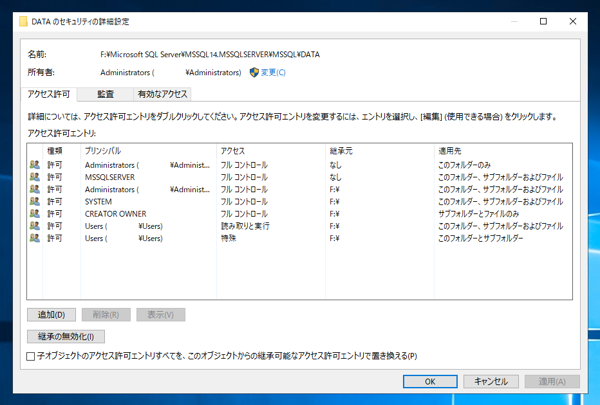Open the 有効なアクセス tab
The width and height of the screenshot is (600, 405).
[162, 94]
